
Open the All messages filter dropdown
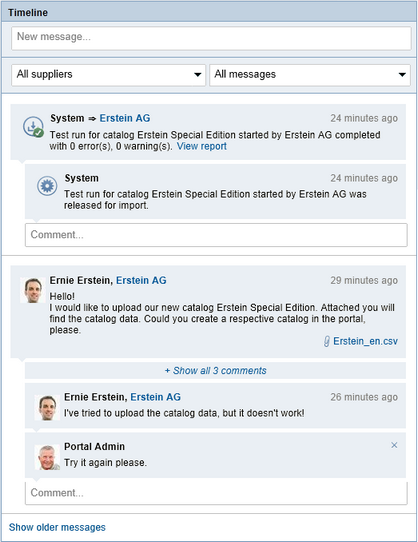point(310,75)
